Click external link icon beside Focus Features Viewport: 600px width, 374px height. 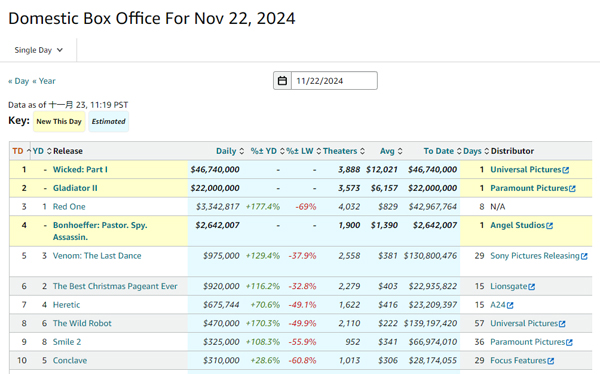coord(551,361)
